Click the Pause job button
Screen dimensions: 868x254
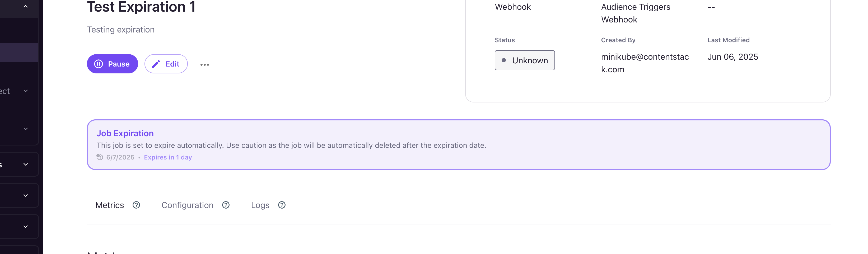pyautogui.click(x=112, y=64)
